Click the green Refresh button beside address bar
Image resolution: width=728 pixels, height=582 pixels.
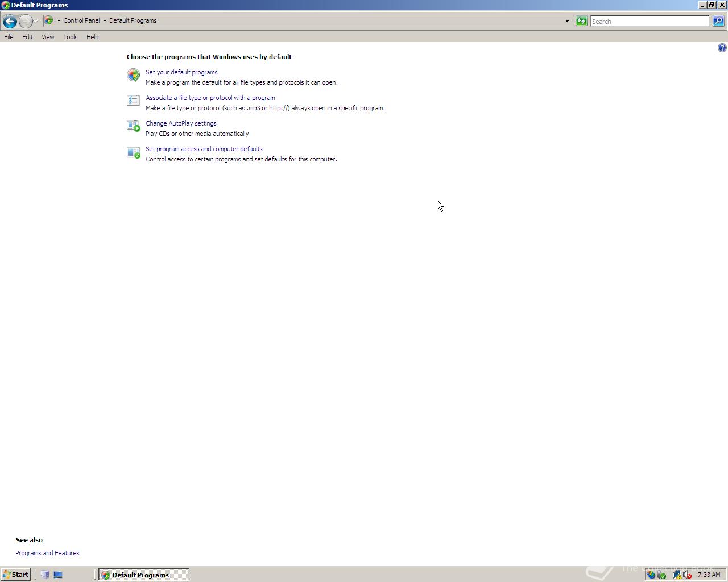click(x=581, y=21)
